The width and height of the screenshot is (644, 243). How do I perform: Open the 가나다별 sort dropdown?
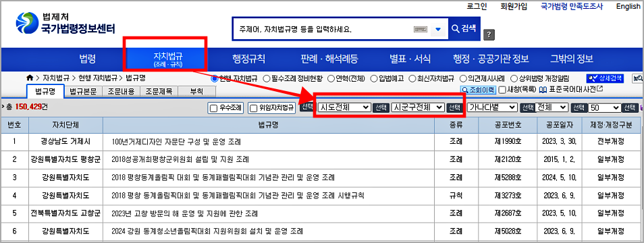click(x=492, y=107)
